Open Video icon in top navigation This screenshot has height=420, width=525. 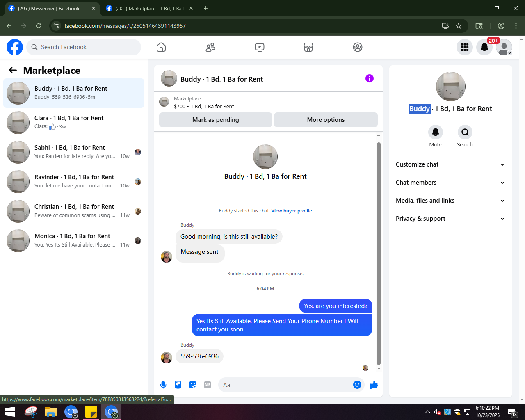(259, 47)
